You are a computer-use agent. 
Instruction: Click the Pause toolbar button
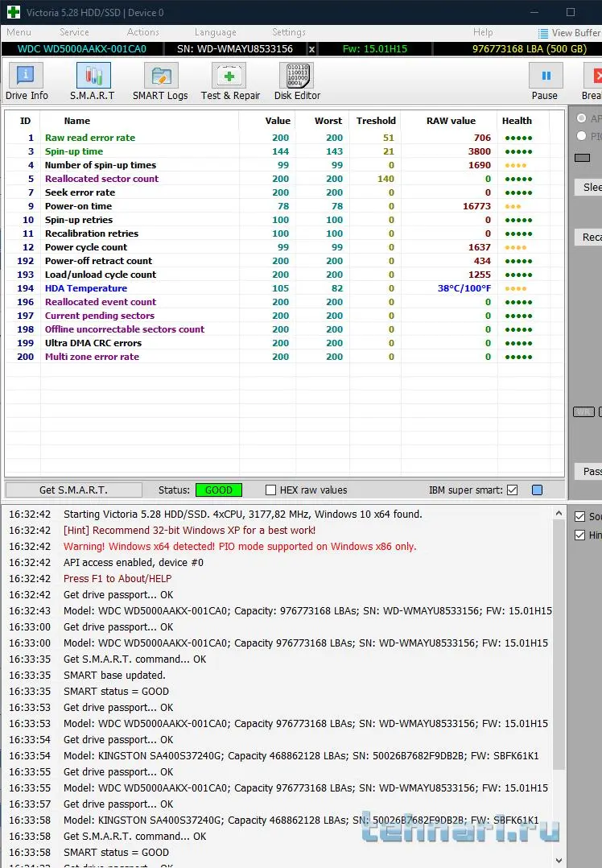click(545, 81)
